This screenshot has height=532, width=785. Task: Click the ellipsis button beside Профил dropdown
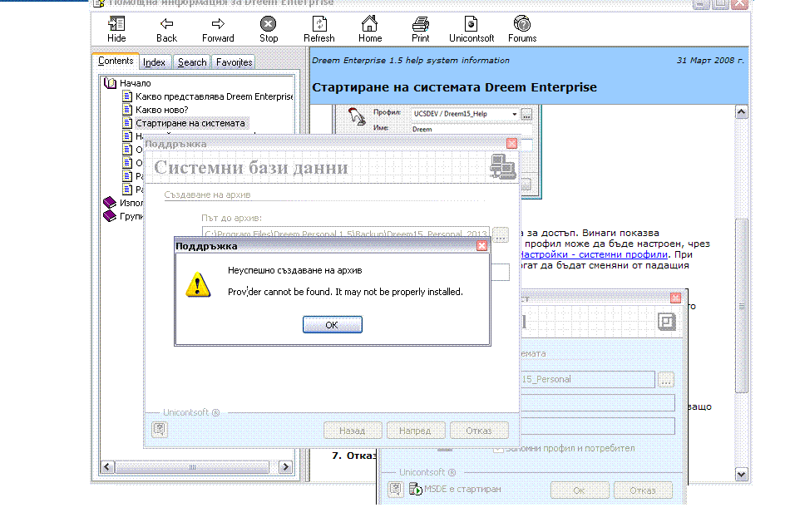coord(526,115)
